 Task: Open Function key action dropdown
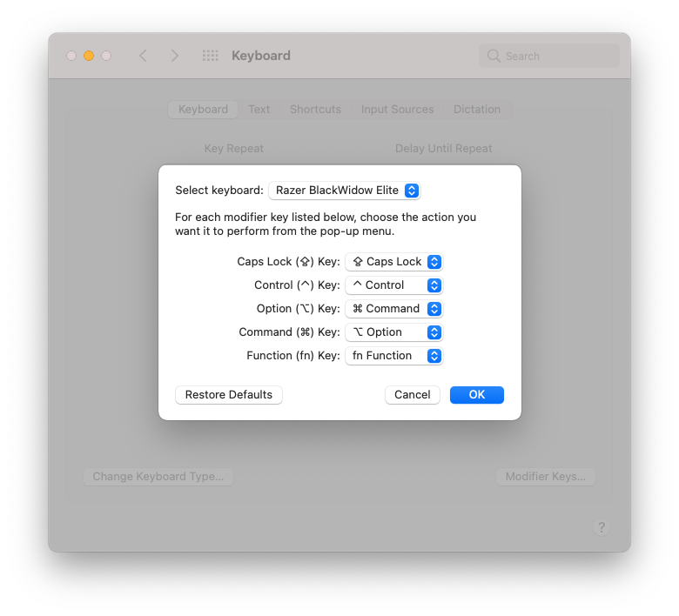(394, 356)
